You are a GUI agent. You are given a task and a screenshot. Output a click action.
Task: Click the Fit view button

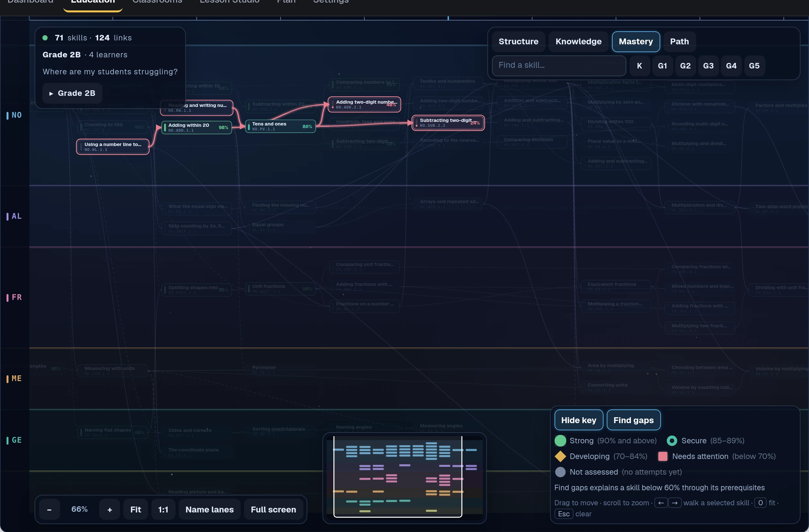point(136,509)
